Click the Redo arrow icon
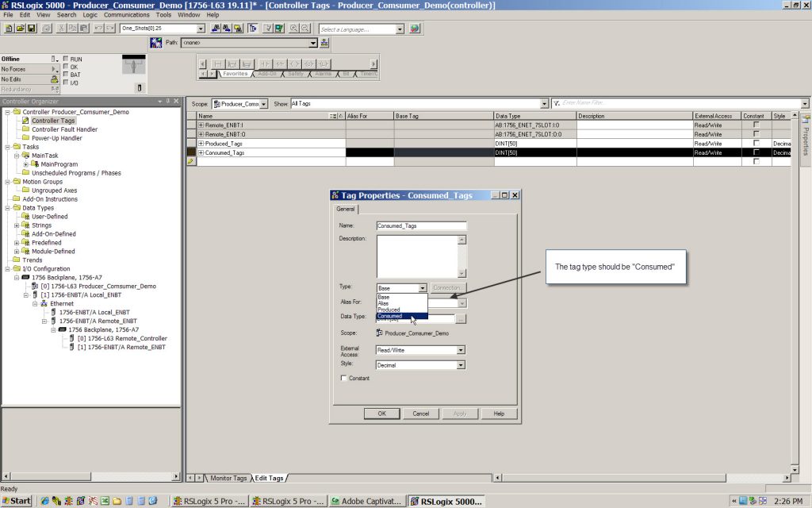812x508 pixels. coord(109,29)
